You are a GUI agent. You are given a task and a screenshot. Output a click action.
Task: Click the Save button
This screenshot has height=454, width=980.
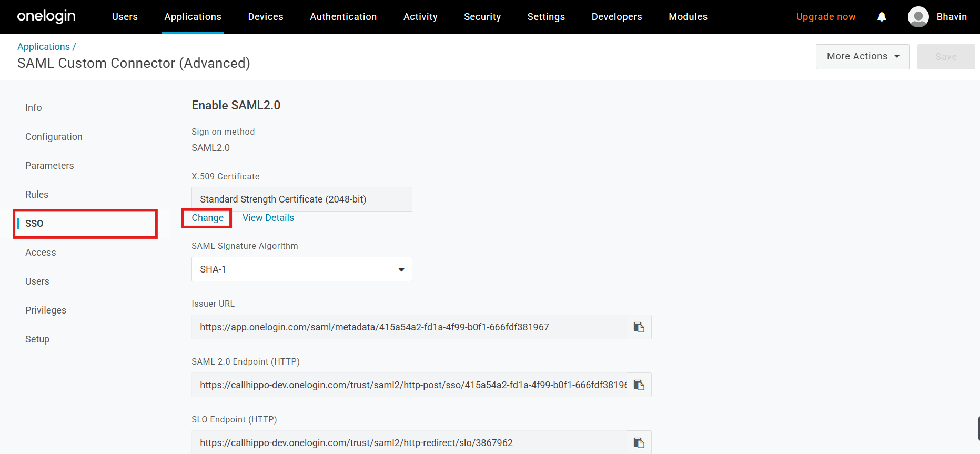(x=946, y=57)
